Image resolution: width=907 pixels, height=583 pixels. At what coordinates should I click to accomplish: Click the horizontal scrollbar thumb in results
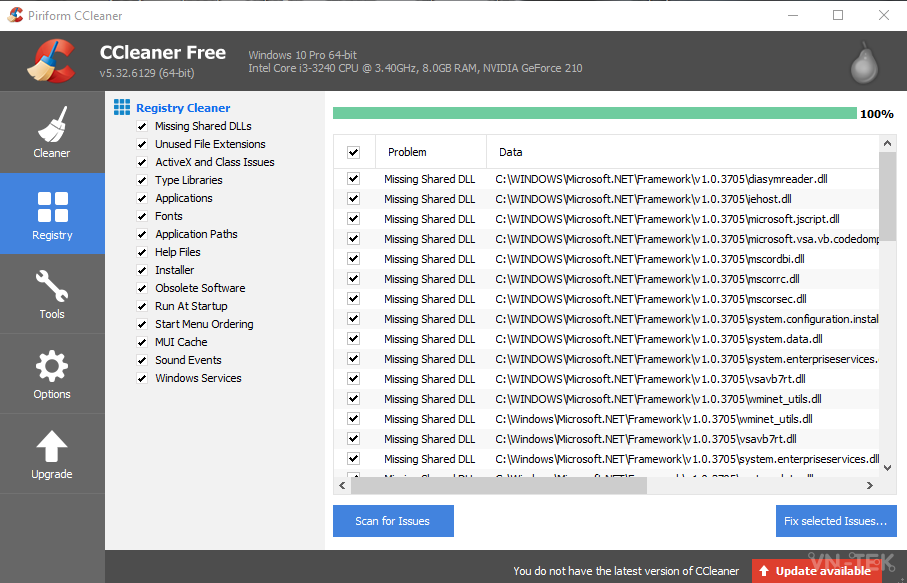pyautogui.click(x=499, y=486)
